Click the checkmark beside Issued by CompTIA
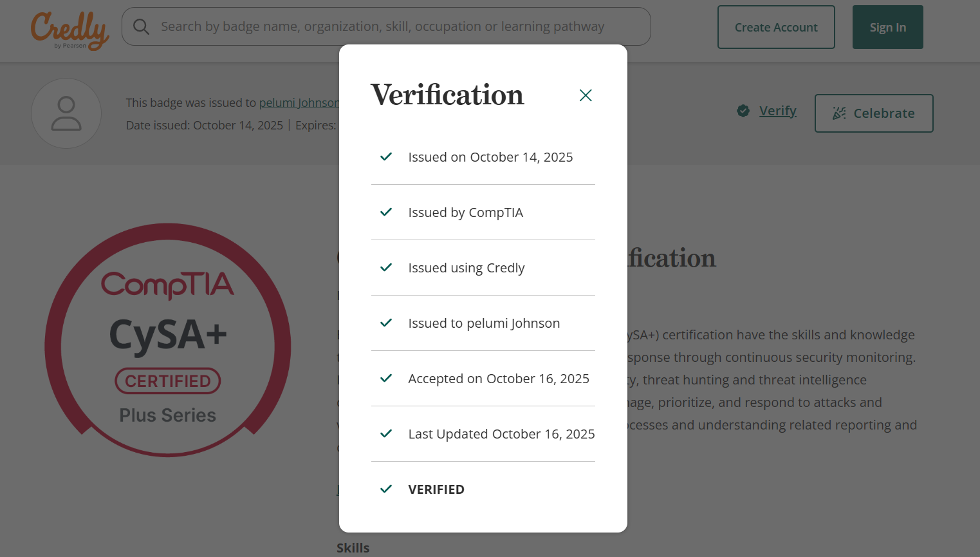The height and width of the screenshot is (557, 980). click(385, 212)
